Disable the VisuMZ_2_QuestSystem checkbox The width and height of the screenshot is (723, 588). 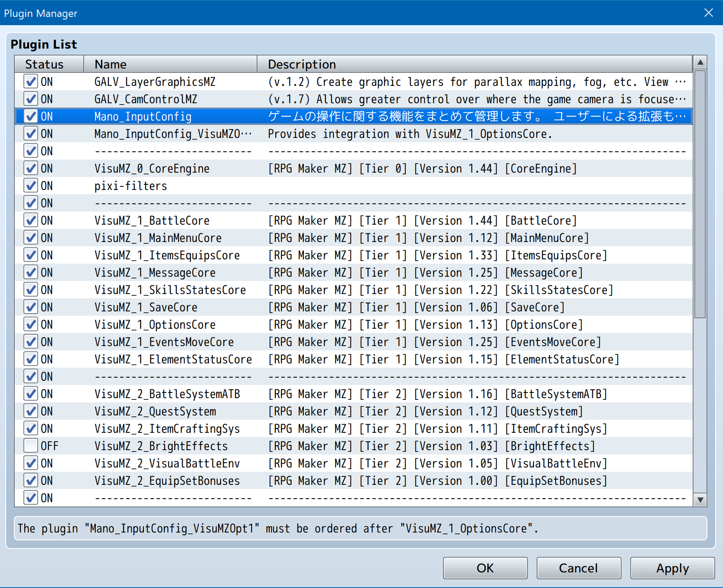(x=31, y=411)
